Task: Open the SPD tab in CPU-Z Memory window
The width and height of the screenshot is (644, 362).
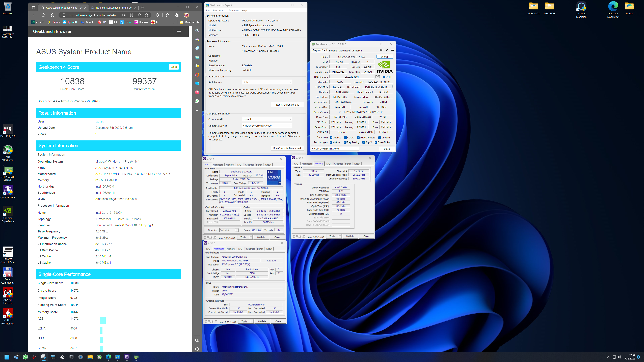Action: pos(328,164)
